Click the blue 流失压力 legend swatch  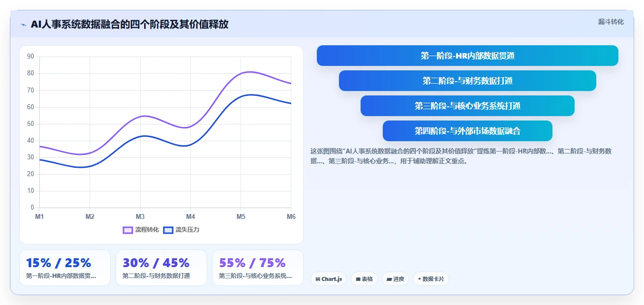click(168, 230)
